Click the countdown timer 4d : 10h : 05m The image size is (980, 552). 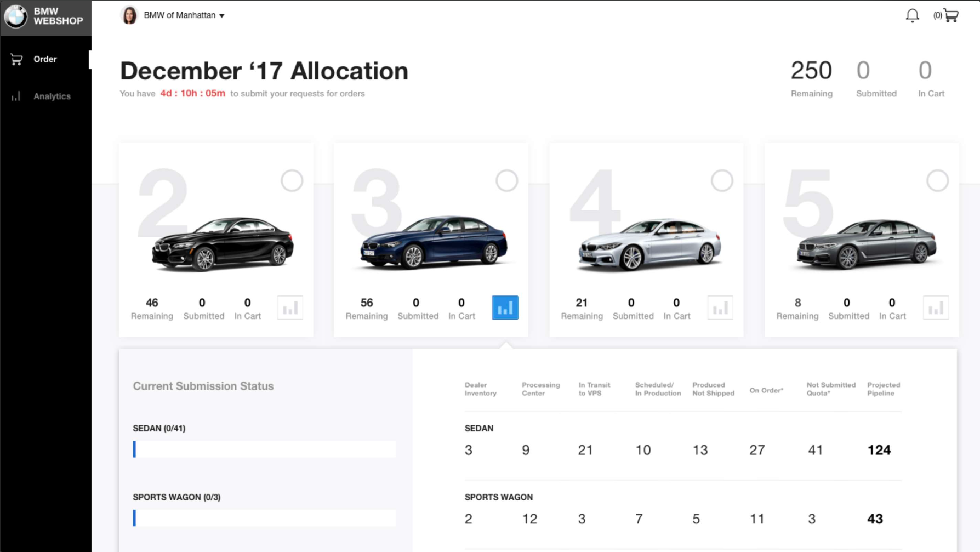tap(192, 93)
